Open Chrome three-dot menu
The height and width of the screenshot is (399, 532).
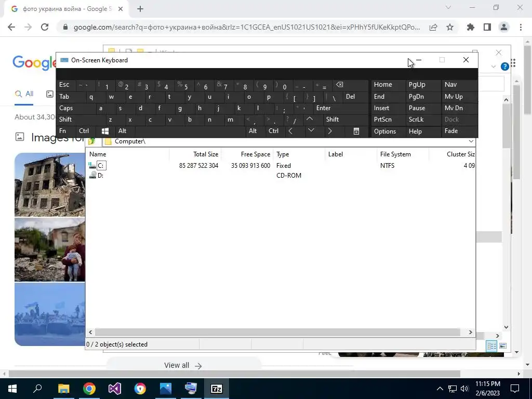(x=521, y=27)
